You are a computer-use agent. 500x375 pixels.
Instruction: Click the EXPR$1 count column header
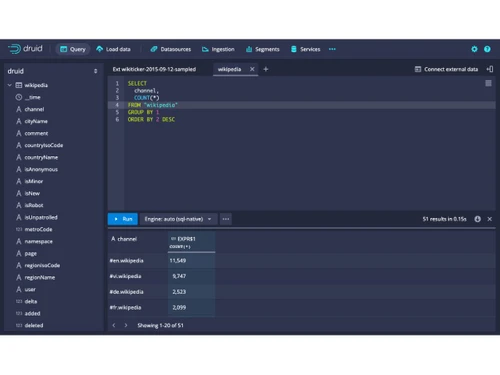(x=191, y=242)
